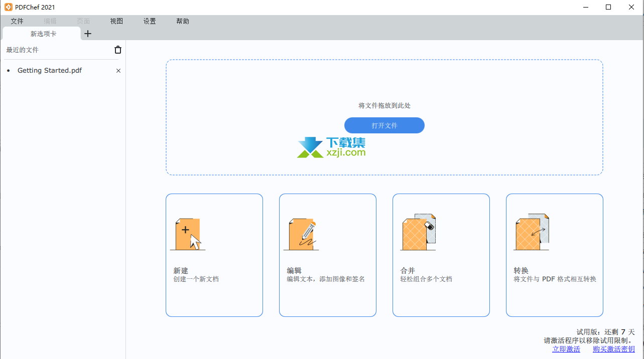Click the 试用版：还剩 7 天 notice
The image size is (644, 359).
[605, 332]
